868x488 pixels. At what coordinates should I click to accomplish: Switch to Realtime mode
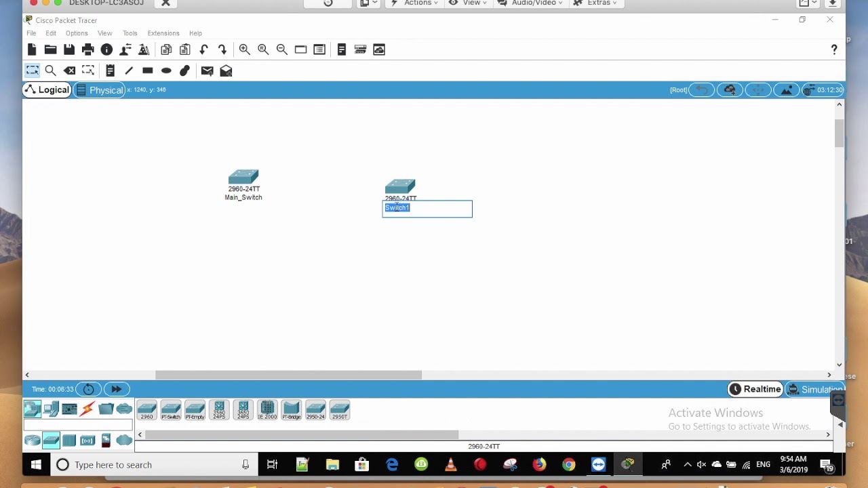755,389
